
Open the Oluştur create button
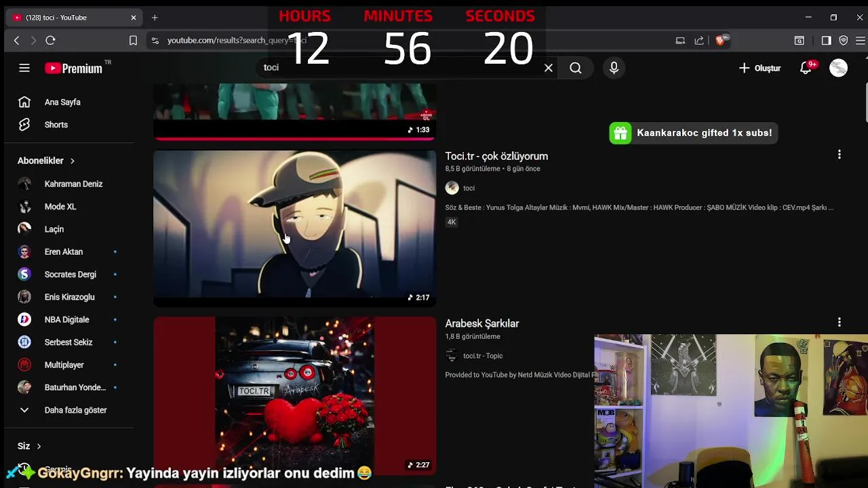pos(759,68)
